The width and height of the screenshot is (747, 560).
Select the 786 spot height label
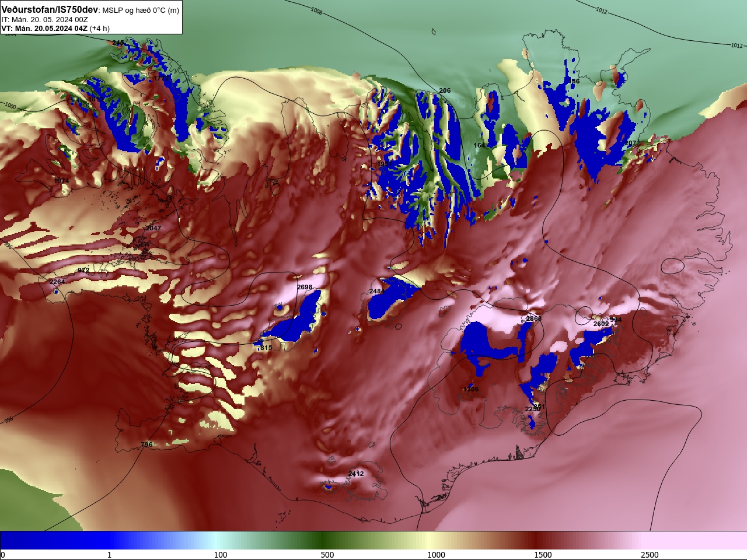(146, 444)
